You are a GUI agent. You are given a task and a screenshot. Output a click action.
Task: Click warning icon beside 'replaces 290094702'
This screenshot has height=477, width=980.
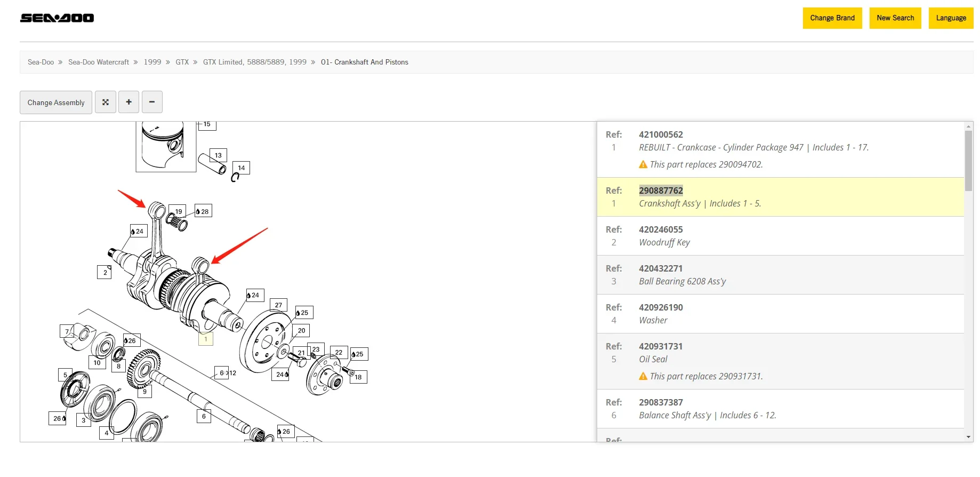tap(643, 164)
